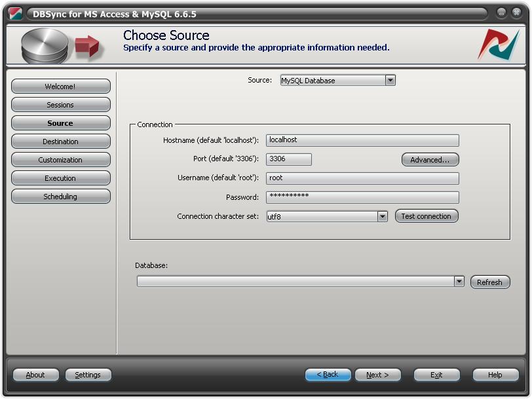Click the Password input field
The height and width of the screenshot is (399, 532).
coord(362,197)
